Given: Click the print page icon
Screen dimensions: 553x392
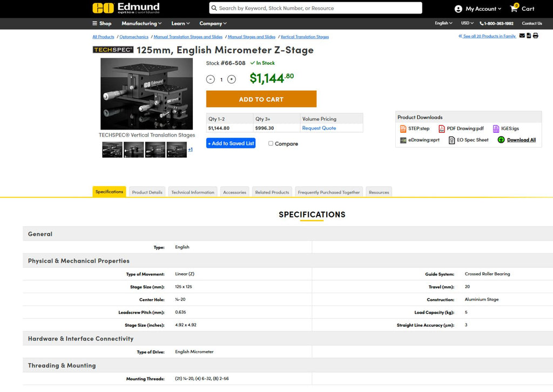Looking at the screenshot, I should pos(536,36).
